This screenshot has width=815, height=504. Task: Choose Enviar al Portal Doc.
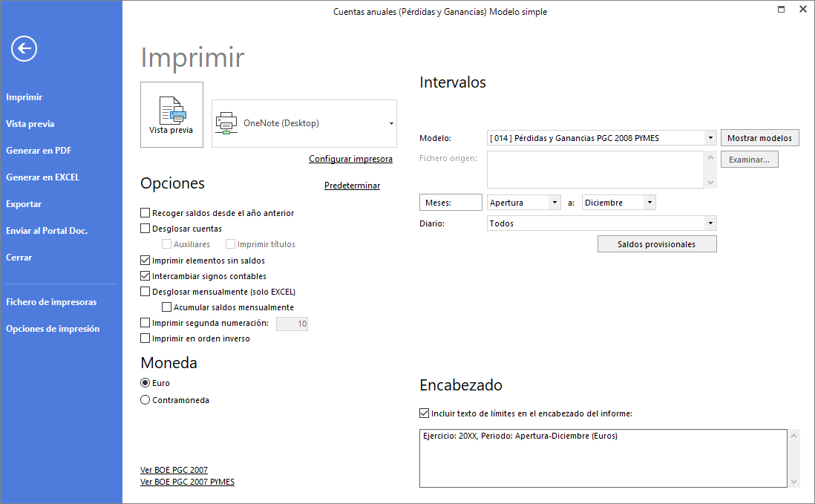(47, 231)
